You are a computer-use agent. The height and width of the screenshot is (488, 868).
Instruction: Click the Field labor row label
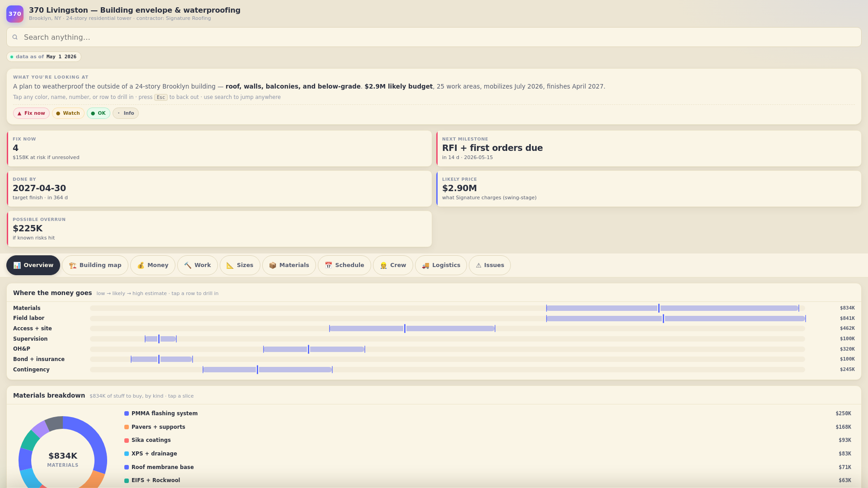click(29, 318)
